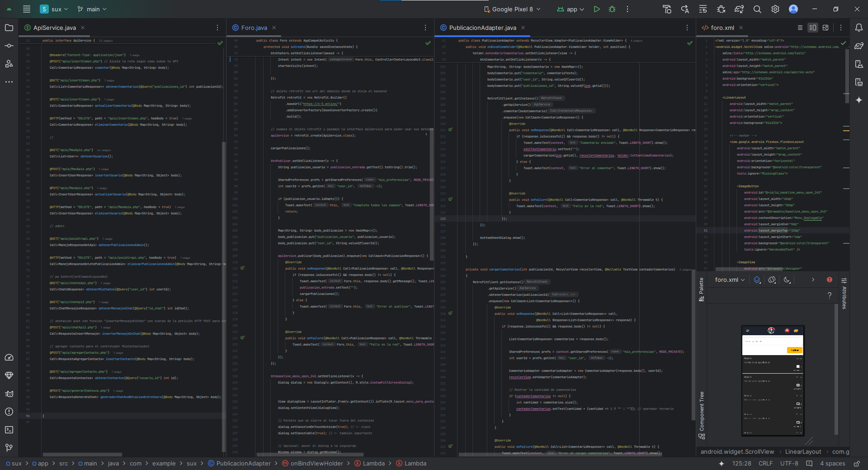
Task: Open orientation dropdown in preview toolbar
Action: point(772,280)
